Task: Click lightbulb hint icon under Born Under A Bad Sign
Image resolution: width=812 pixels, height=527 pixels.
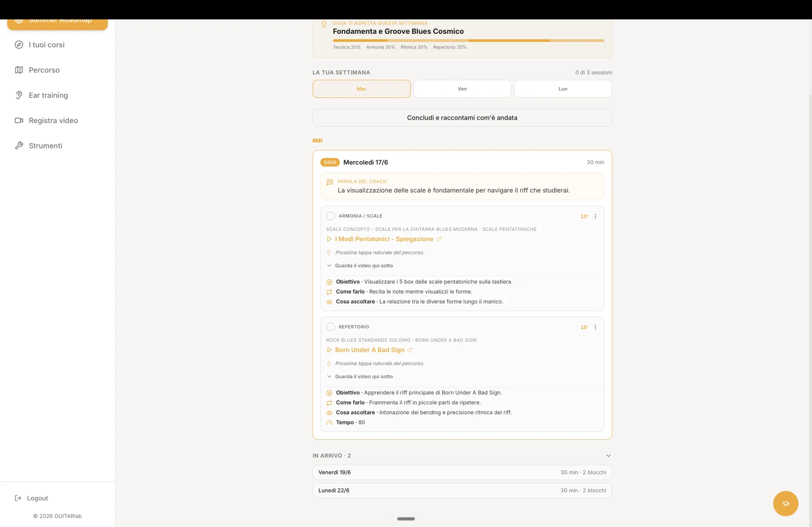Action: (x=329, y=364)
